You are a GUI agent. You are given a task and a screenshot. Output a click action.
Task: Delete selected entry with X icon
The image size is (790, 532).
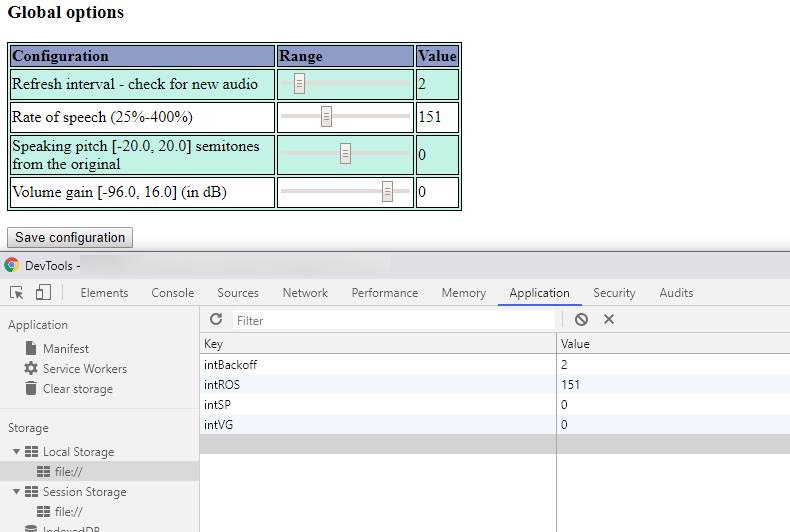pyautogui.click(x=609, y=319)
